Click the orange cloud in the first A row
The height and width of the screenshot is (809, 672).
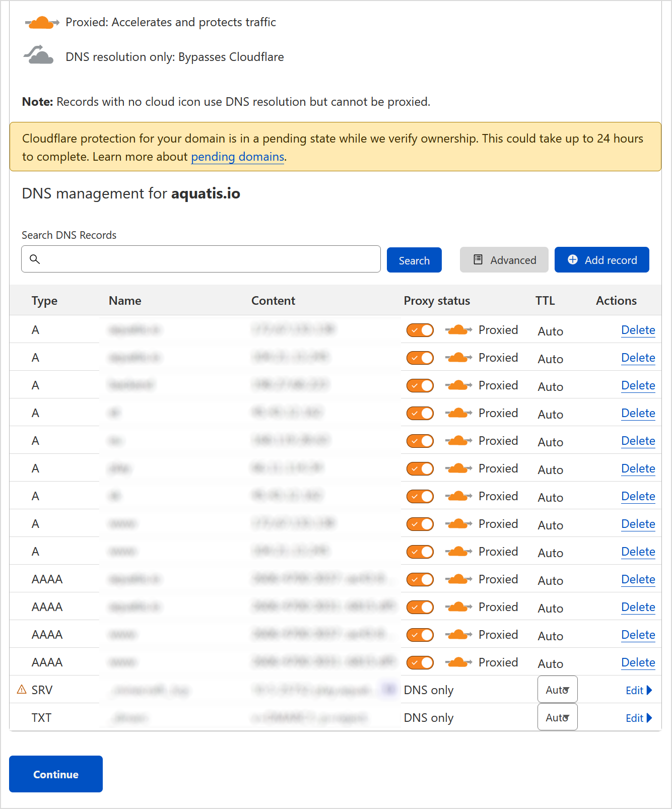coord(459,330)
